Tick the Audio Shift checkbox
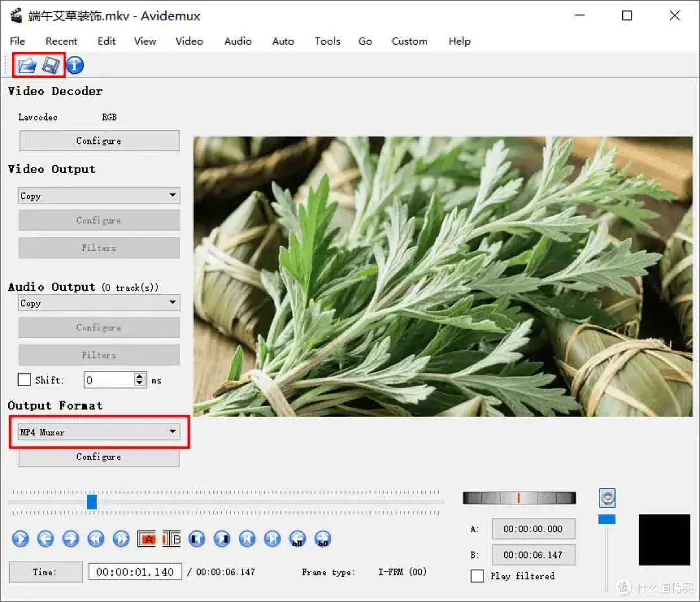The width and height of the screenshot is (700, 602). coord(25,380)
